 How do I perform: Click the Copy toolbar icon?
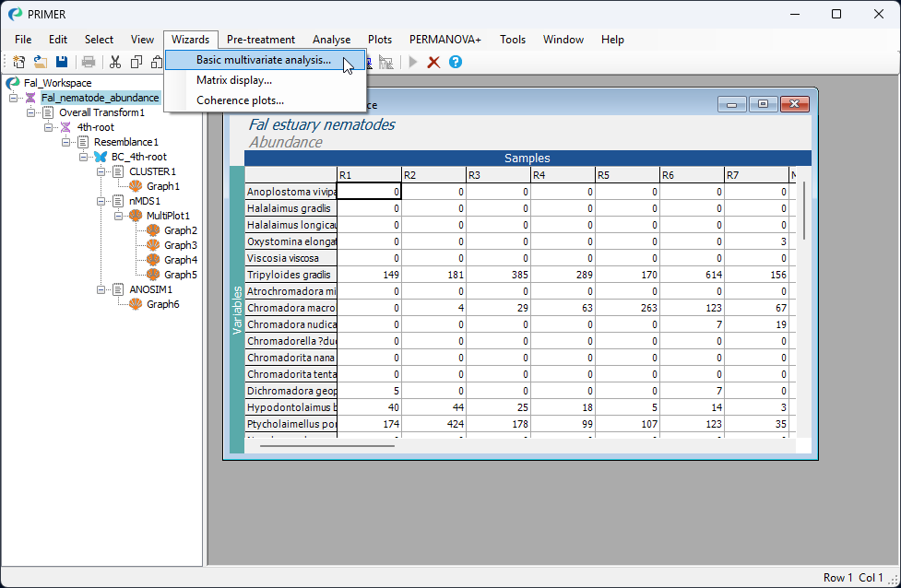136,62
